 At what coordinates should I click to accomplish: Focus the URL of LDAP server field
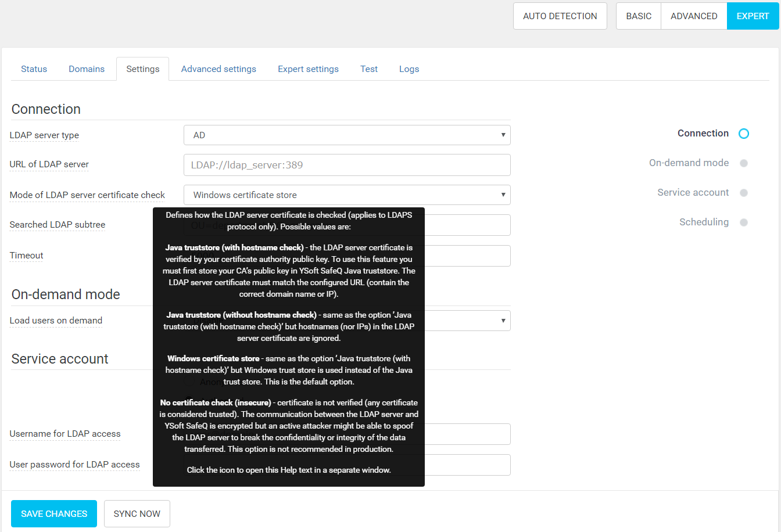click(x=347, y=165)
